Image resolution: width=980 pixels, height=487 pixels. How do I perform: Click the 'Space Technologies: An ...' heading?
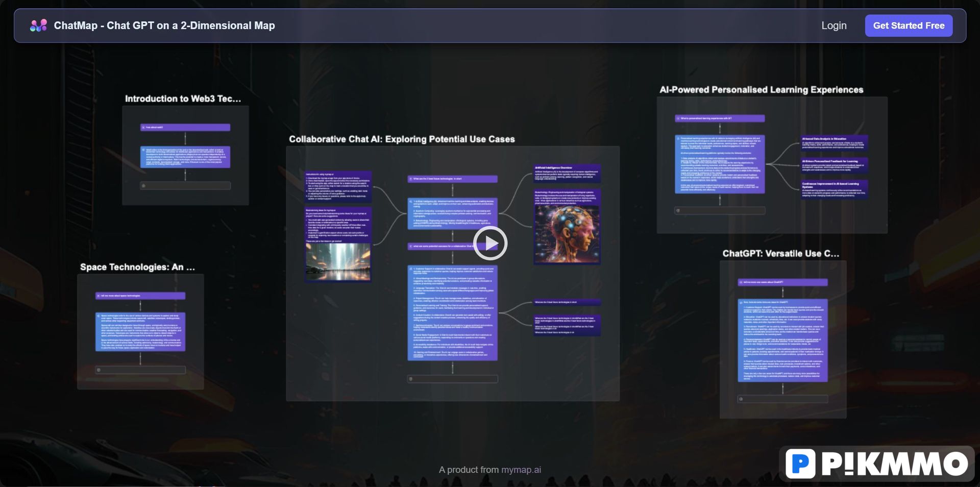(137, 267)
